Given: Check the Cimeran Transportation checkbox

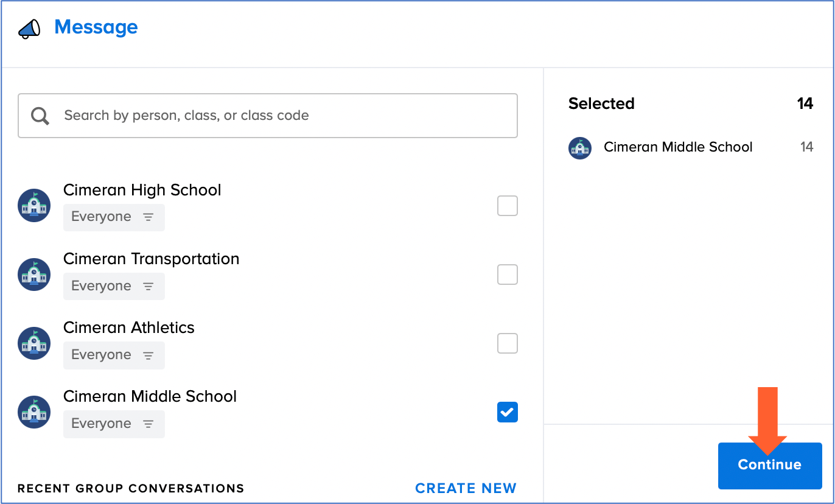Looking at the screenshot, I should pyautogui.click(x=508, y=275).
